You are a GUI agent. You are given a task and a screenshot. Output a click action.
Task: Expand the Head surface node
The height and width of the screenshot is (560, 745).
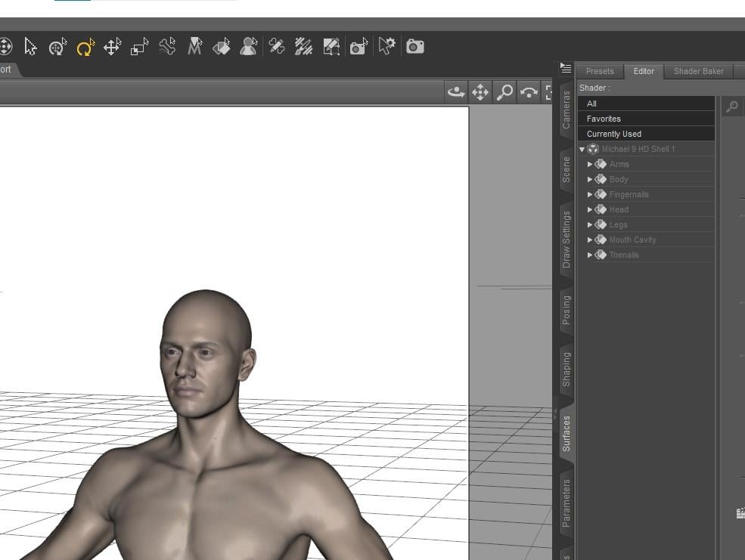[x=590, y=209]
